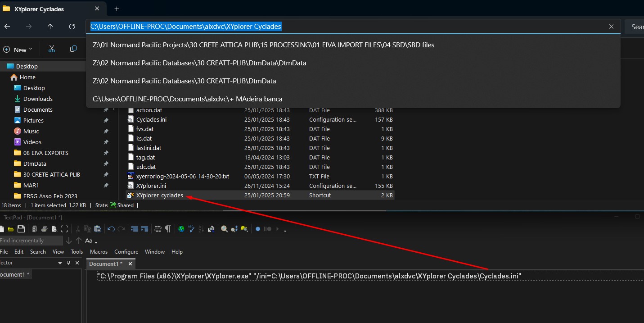This screenshot has width=644, height=323.
Task: Toggle visible paragraph marks in TextPad
Action: tap(168, 229)
